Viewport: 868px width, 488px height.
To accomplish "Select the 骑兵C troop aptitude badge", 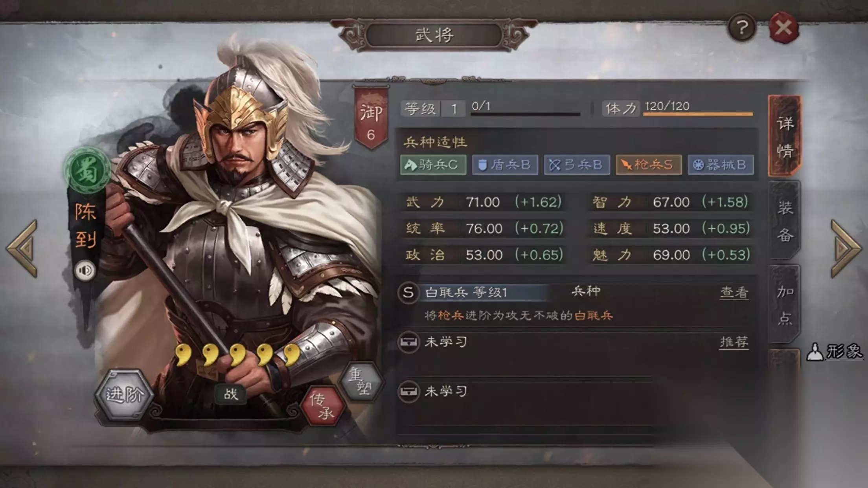I will tap(433, 165).
